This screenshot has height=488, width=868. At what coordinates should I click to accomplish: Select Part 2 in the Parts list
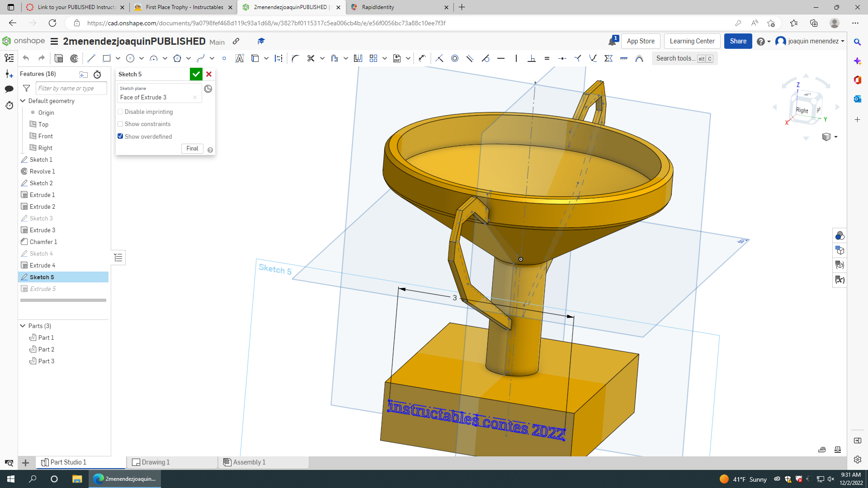pos(47,349)
